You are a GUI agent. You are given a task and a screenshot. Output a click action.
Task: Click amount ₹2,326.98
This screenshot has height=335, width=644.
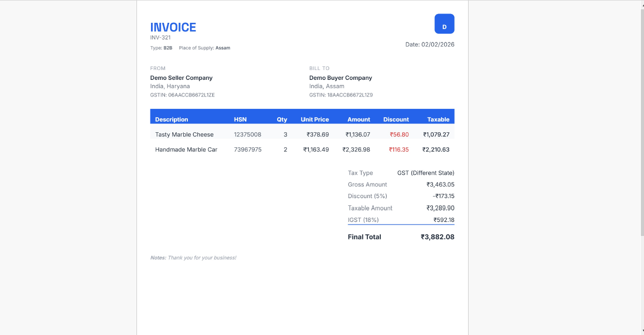[356, 149]
